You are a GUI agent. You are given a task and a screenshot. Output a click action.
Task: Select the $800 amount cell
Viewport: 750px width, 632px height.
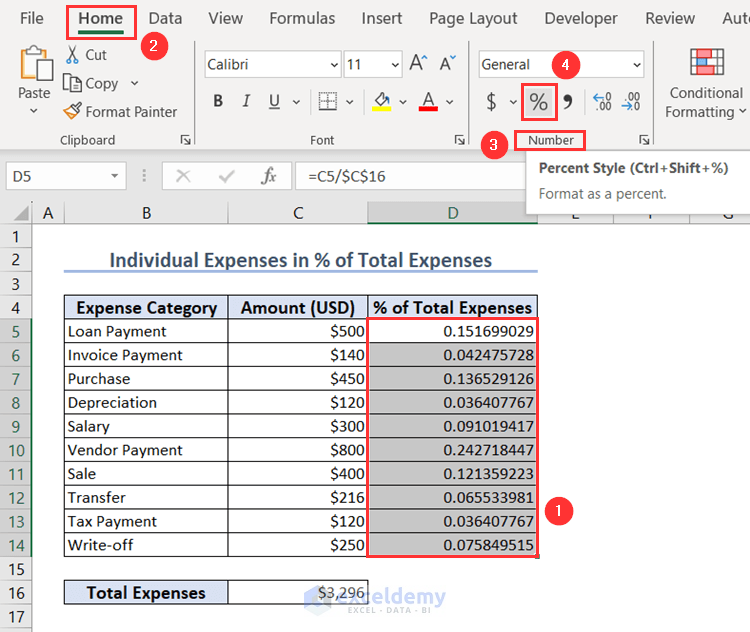[298, 450]
